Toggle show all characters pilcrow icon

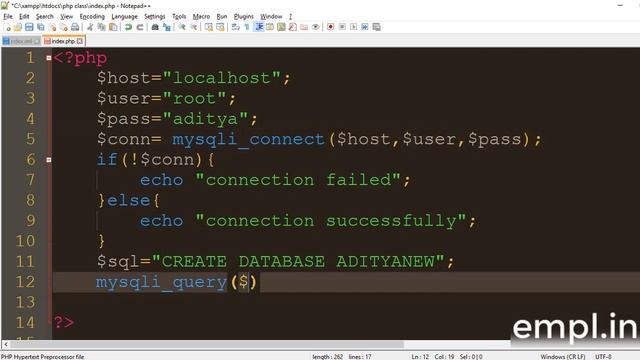point(247,27)
